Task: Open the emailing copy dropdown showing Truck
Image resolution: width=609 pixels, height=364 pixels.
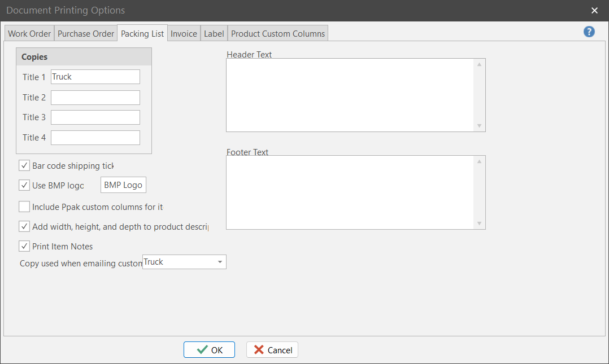Action: pos(220,262)
